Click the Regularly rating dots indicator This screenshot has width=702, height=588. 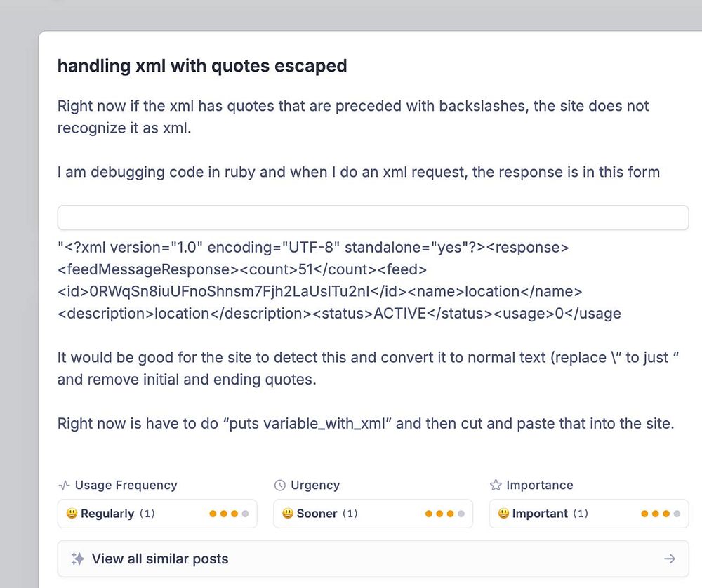229,514
